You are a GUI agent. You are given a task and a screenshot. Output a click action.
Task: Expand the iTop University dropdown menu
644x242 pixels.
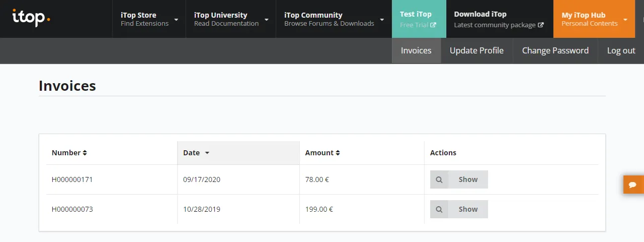(x=266, y=20)
